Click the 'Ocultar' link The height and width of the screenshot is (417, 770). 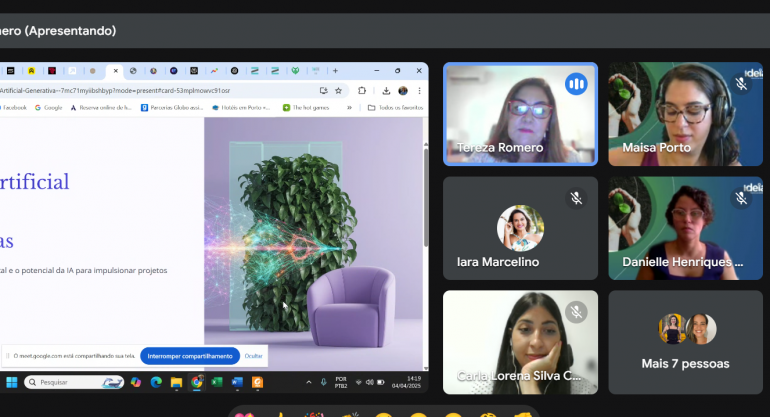254,355
